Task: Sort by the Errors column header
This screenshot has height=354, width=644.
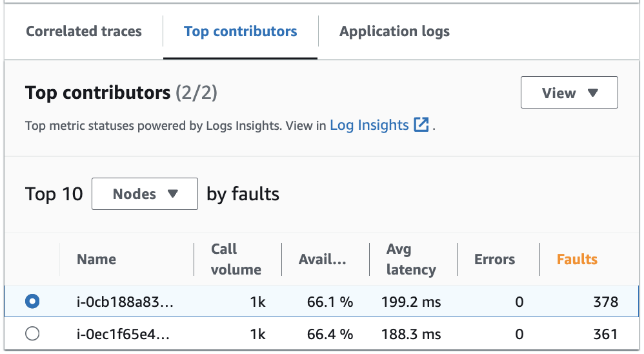Action: [x=494, y=260]
